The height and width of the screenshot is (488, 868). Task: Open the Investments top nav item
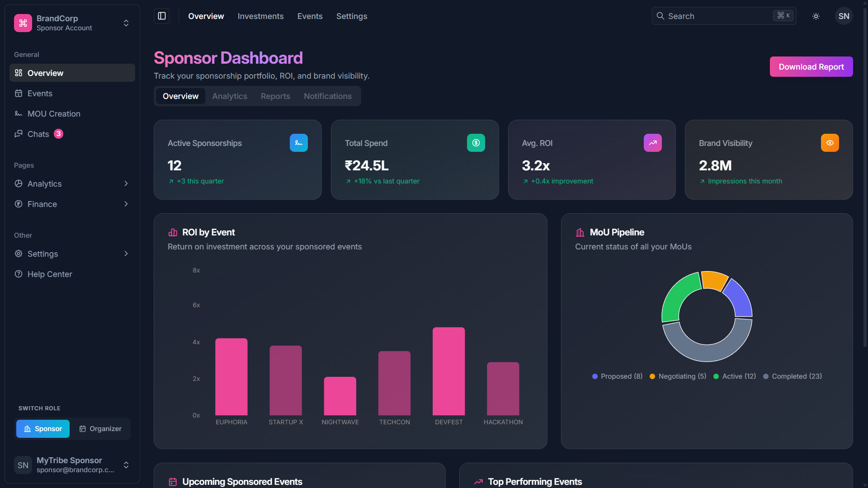(260, 16)
